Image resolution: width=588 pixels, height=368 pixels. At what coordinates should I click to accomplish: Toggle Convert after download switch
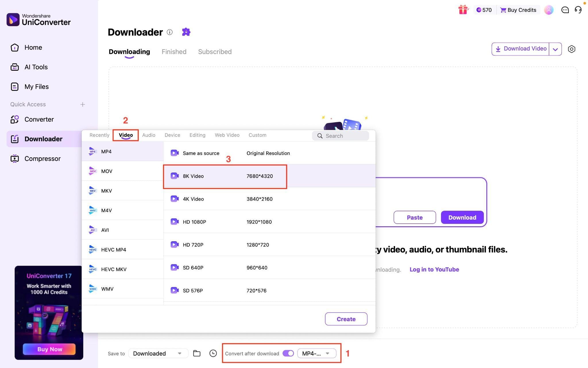coord(288,353)
